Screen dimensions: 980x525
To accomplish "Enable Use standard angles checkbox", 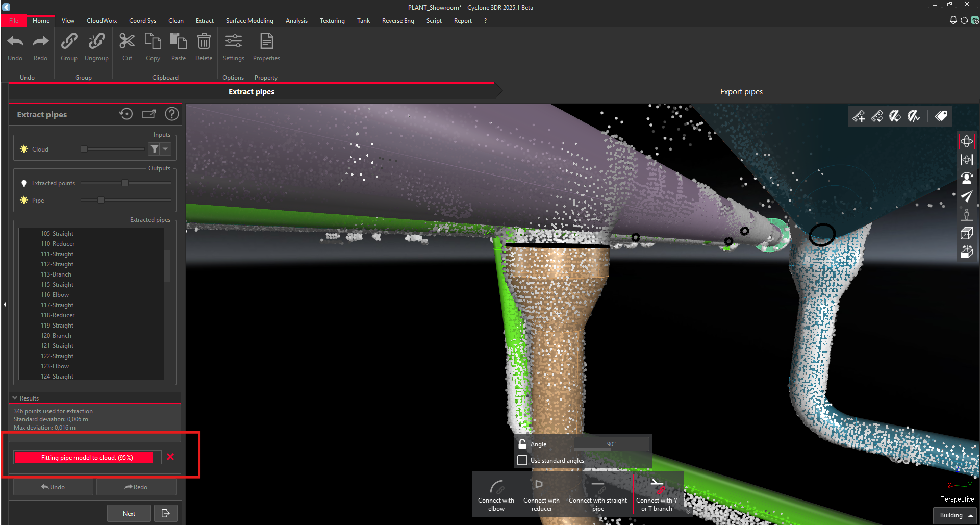I will (522, 460).
